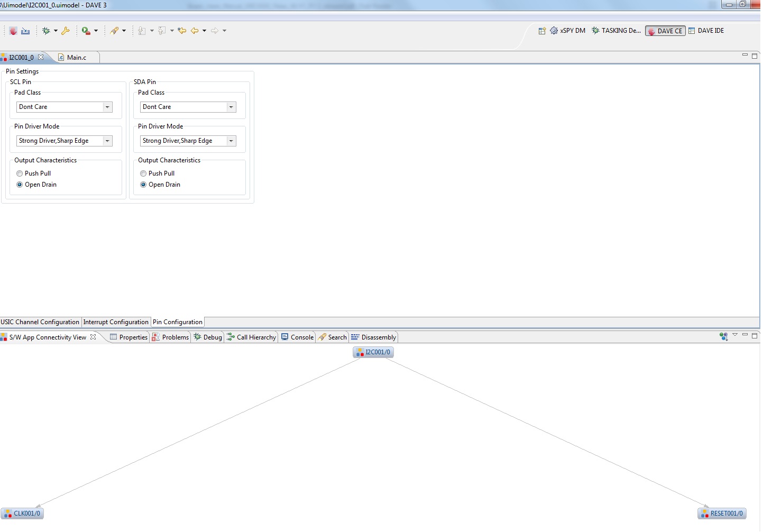This screenshot has width=763, height=532.
Task: Click the red DAVE app icon in the toolbar
Action: pyautogui.click(x=13, y=31)
